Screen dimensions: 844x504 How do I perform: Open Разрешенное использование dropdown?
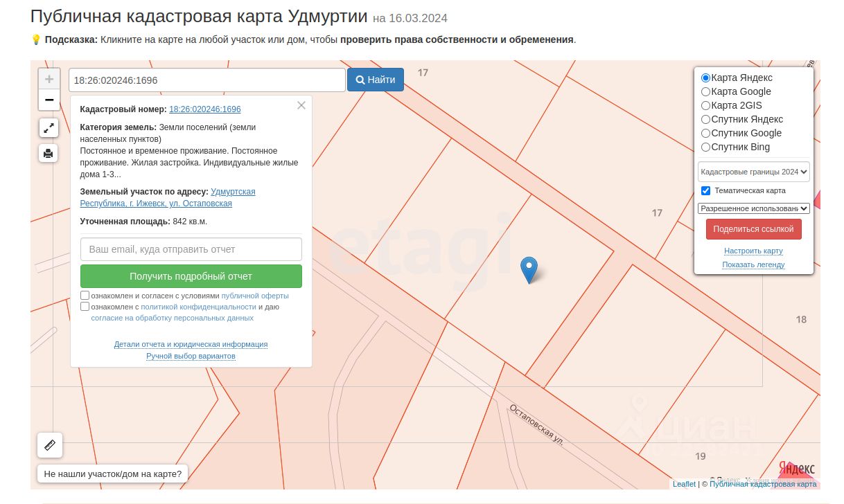click(x=754, y=208)
